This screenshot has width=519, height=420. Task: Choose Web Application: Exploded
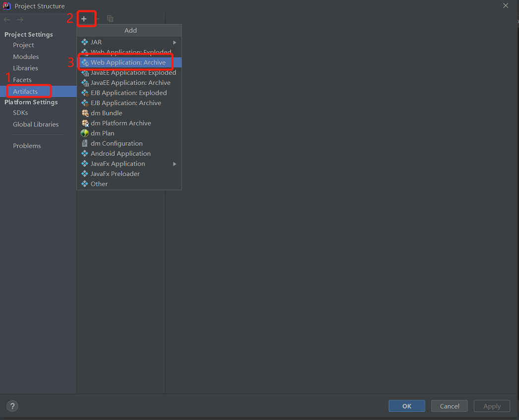pos(129,52)
